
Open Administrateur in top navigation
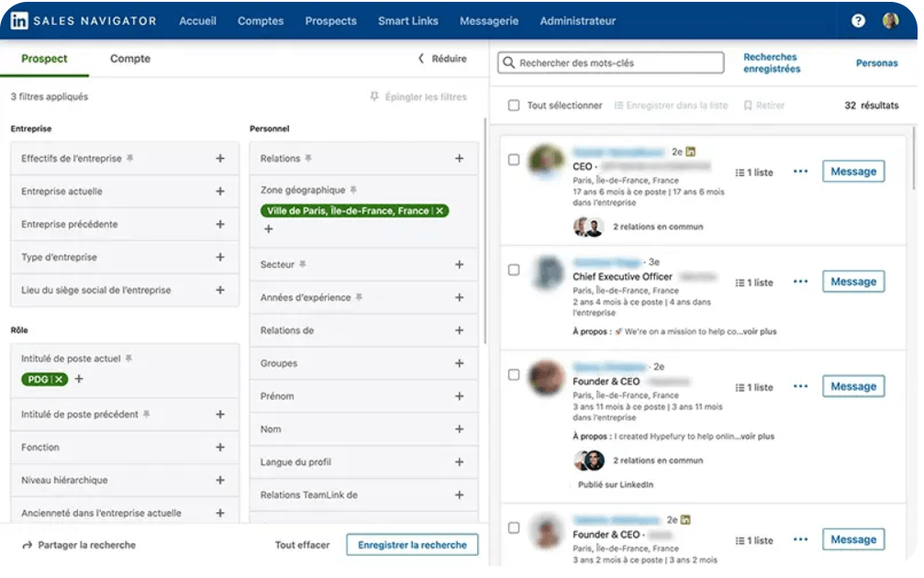tap(577, 20)
